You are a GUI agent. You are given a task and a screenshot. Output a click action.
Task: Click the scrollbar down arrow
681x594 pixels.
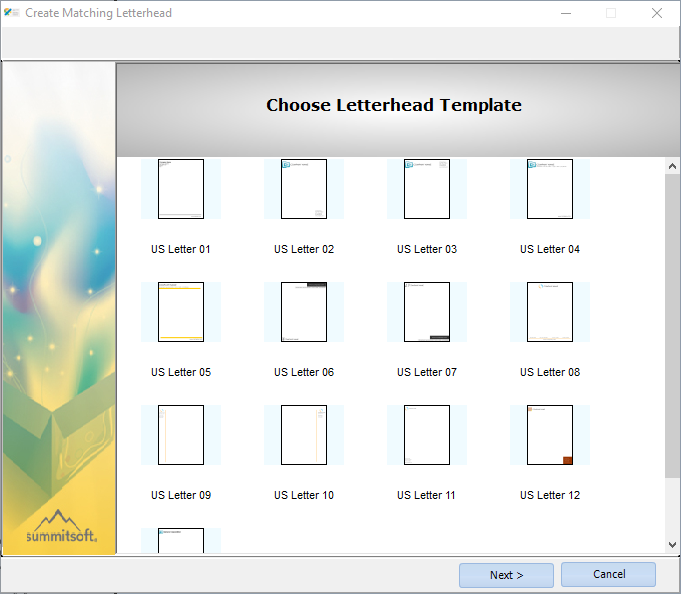(672, 544)
